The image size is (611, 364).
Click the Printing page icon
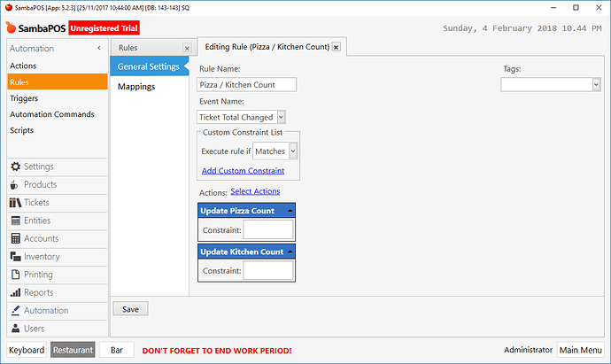click(x=16, y=275)
